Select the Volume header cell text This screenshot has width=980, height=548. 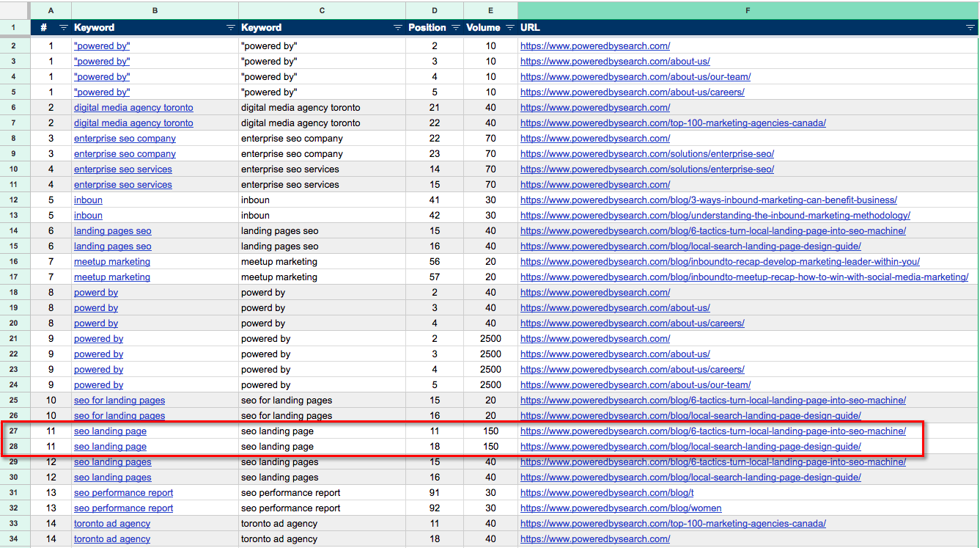[x=483, y=28]
